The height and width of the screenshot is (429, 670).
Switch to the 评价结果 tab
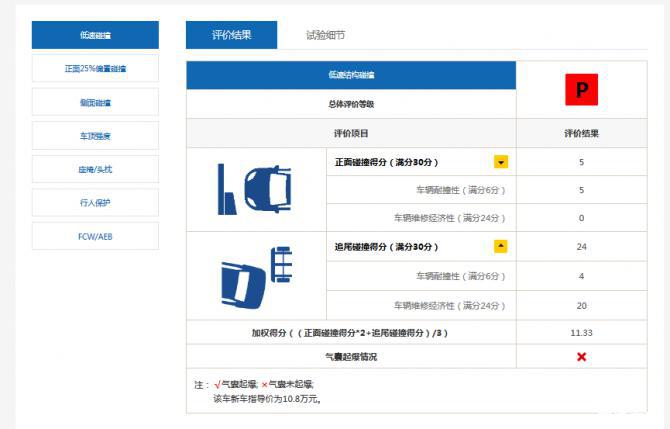tap(231, 35)
